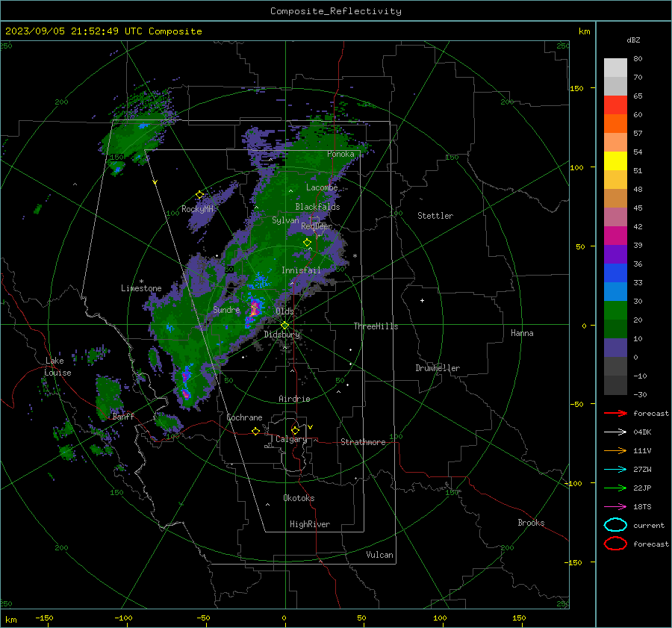
Task: Click the -150 tick on bottom axis
Action: [x=44, y=618]
